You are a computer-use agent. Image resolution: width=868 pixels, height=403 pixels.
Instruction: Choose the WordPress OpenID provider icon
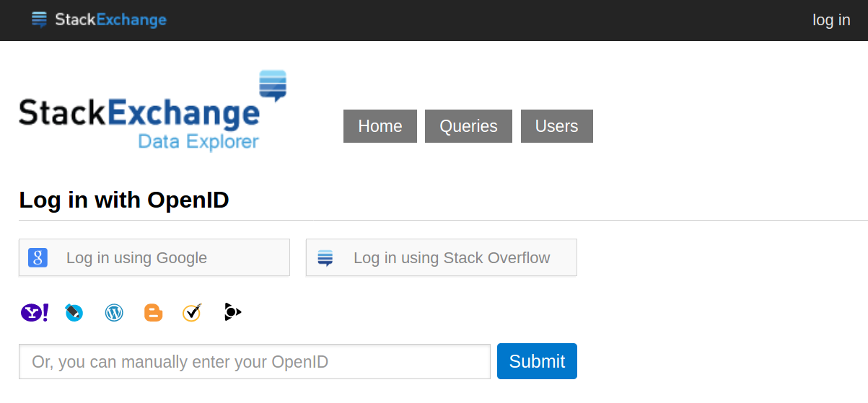pos(114,312)
